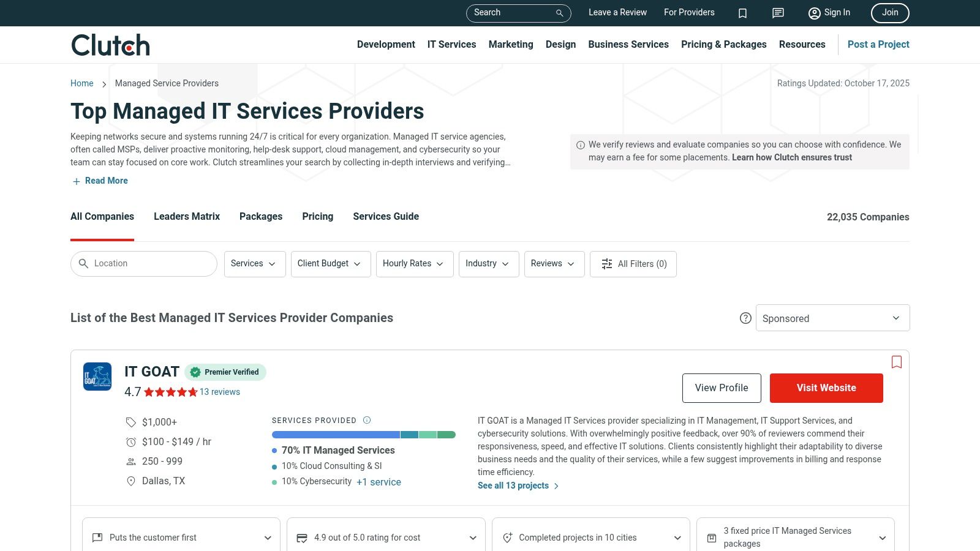The image size is (980, 551).
Task: Open the Sponsored sort dropdown
Action: [x=832, y=318]
